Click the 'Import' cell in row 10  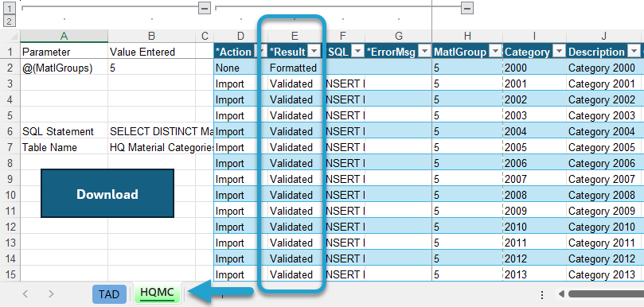[x=240, y=195]
